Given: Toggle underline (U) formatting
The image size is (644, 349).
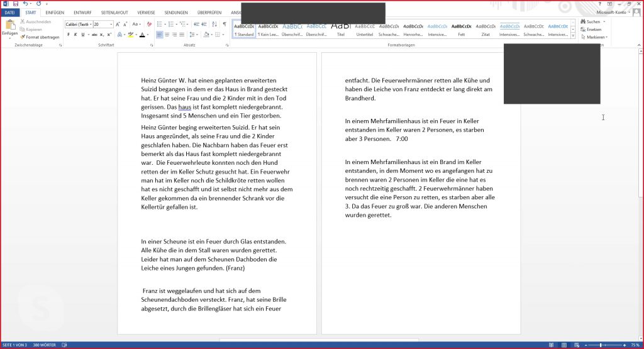Looking at the screenshot, I should click(82, 35).
